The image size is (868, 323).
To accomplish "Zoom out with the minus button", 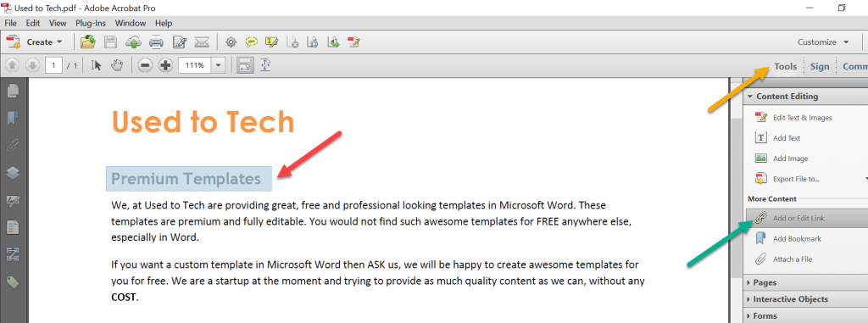I will pyautogui.click(x=145, y=65).
